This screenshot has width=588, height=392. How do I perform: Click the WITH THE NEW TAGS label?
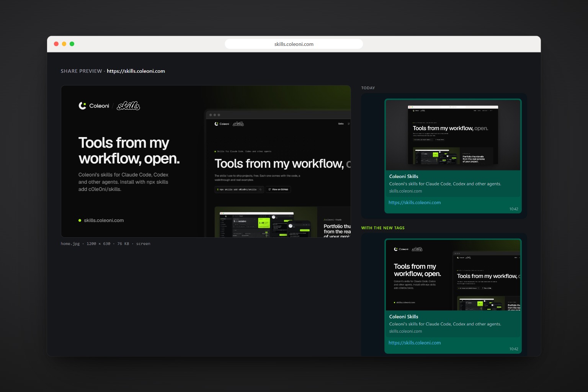click(383, 228)
